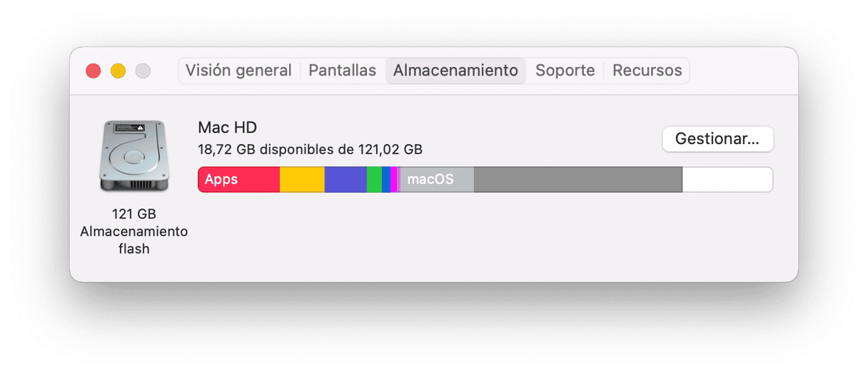Click the thin magenta storage segment
The image size is (868, 374).
pyautogui.click(x=394, y=180)
